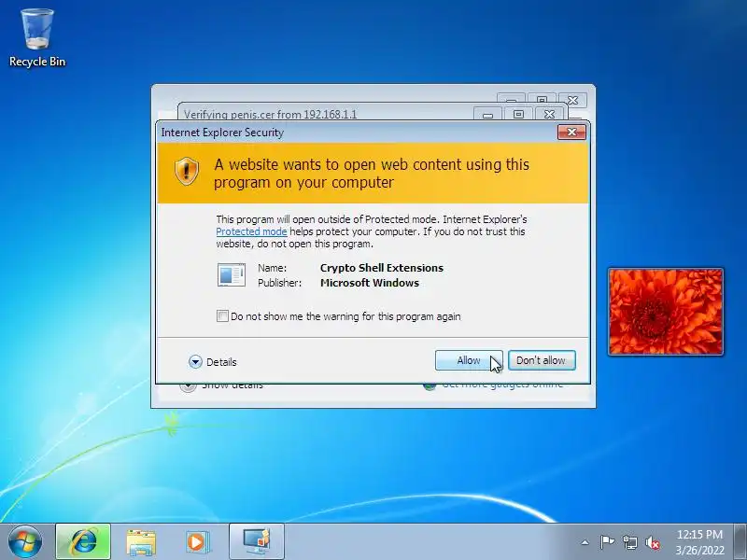The width and height of the screenshot is (747, 560).
Task: Select the orange flower slideshow gadget
Action: [666, 312]
